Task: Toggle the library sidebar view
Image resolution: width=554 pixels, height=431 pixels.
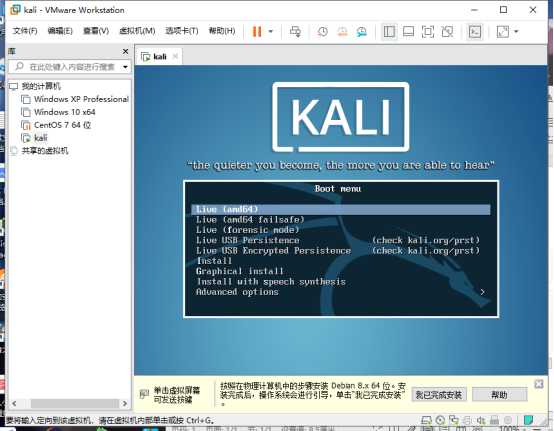Action: (389, 31)
